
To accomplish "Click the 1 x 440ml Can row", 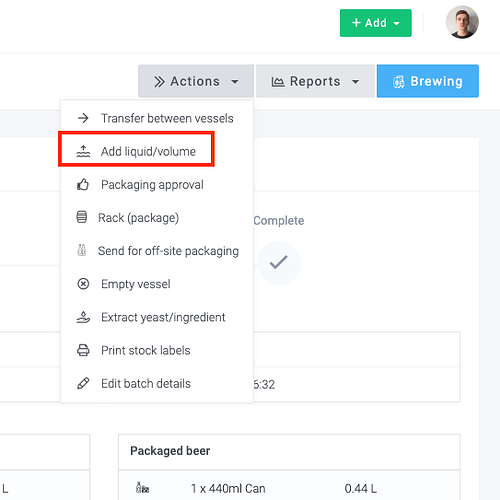I will coord(289,488).
